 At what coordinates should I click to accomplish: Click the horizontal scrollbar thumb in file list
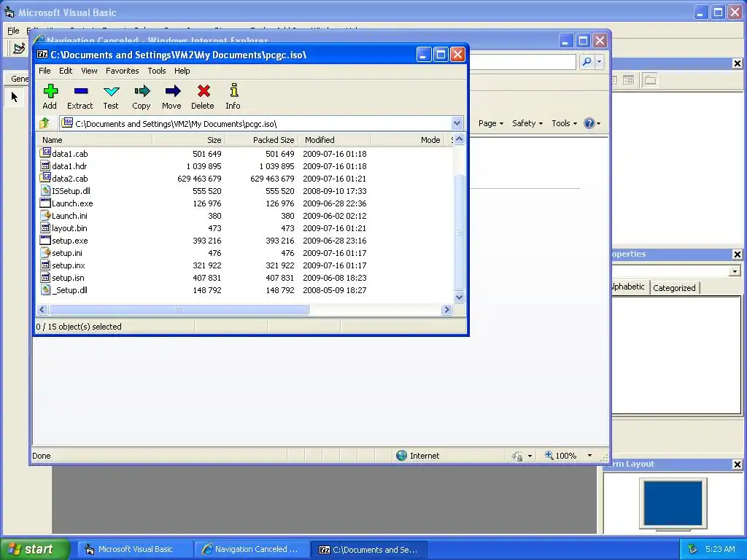click(x=179, y=309)
